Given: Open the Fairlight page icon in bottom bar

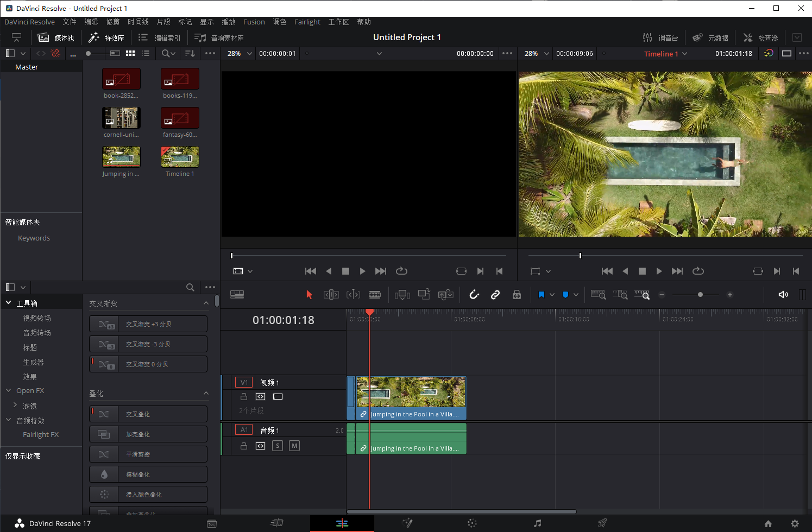Looking at the screenshot, I should (x=537, y=523).
